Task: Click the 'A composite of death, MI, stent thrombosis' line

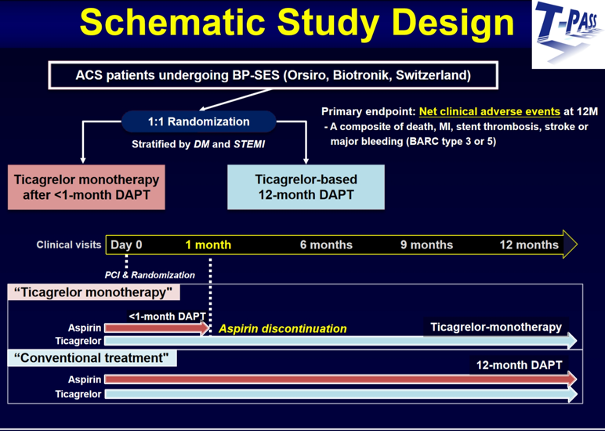Action: [456, 127]
